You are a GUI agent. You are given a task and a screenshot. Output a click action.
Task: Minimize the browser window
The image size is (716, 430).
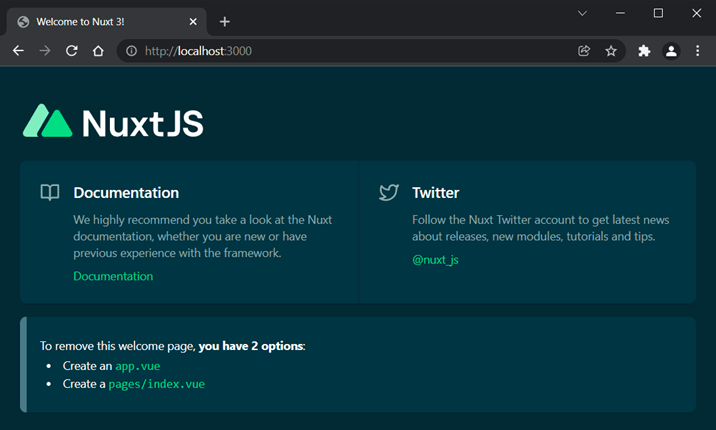pyautogui.click(x=620, y=13)
